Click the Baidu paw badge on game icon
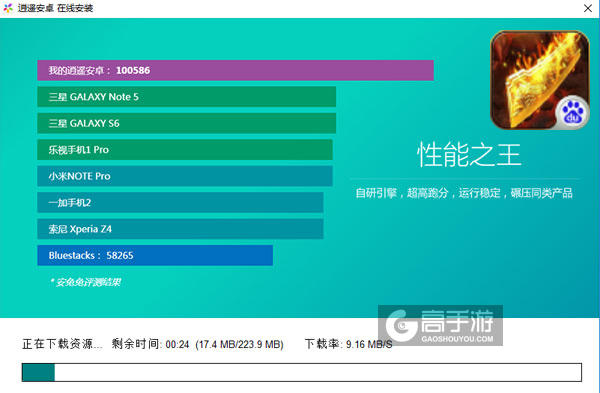Screen dimensions: 600x393 [572, 112]
